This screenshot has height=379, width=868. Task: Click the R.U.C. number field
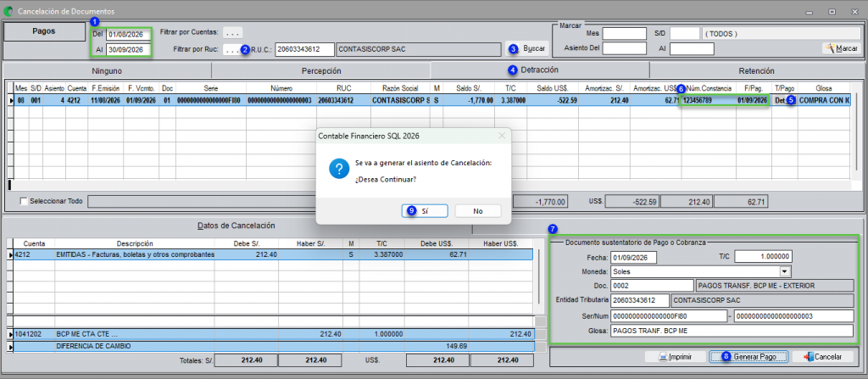(304, 49)
